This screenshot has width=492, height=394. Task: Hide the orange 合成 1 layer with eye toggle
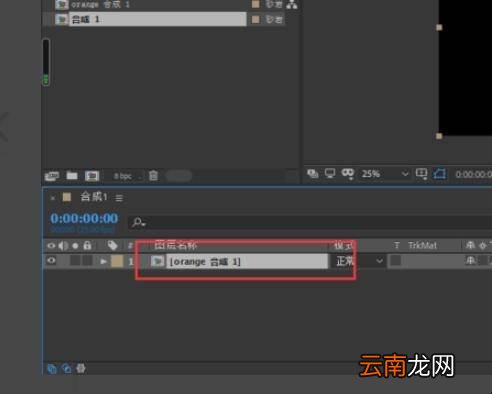51,260
